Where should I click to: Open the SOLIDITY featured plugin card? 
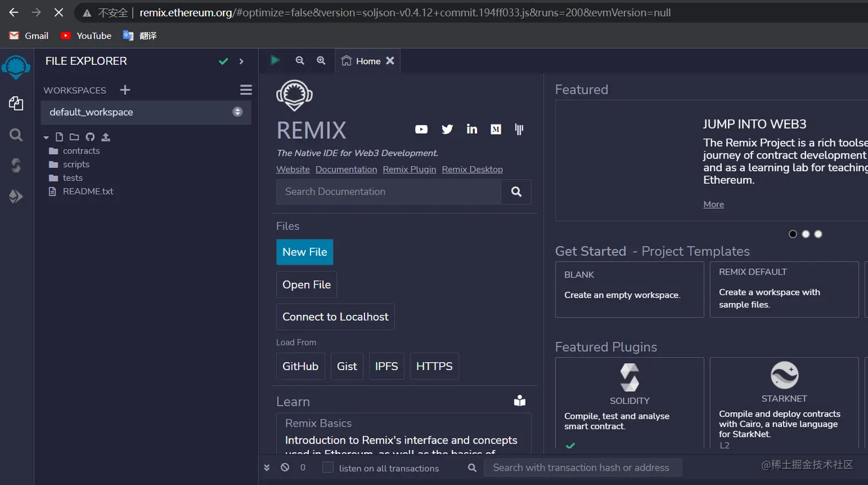coord(629,403)
